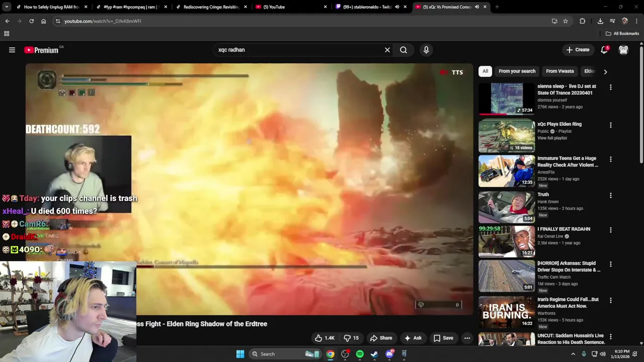Open options for the Truth video

(x=611, y=195)
